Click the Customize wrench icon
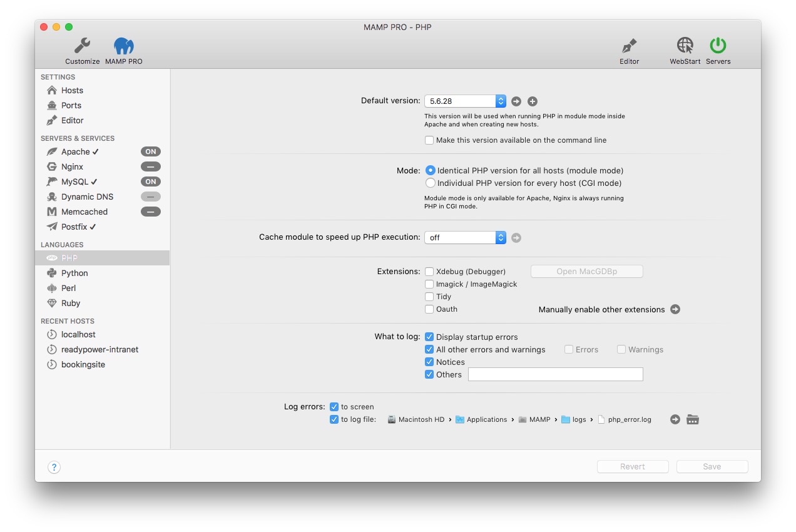Viewport: 796px width, 532px height. 82,46
